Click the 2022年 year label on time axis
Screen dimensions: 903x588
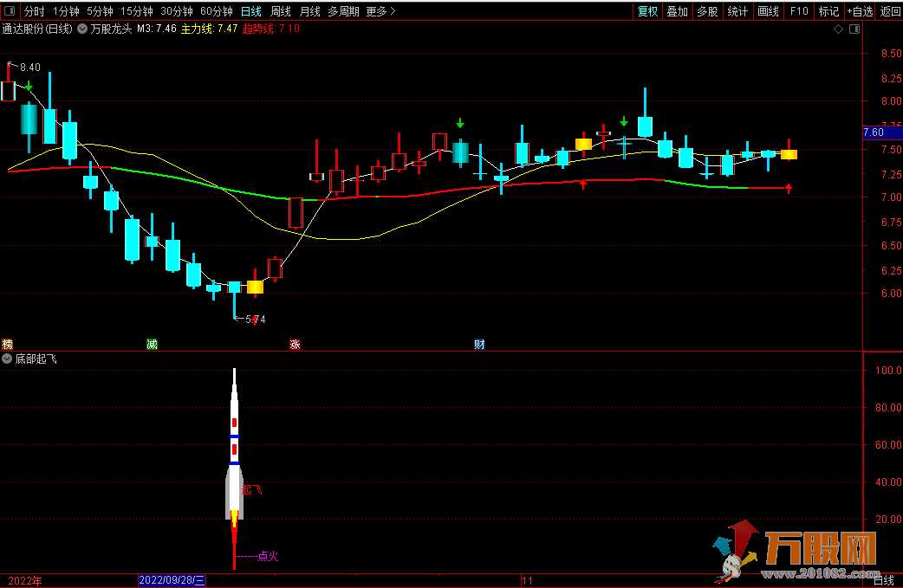point(25,580)
